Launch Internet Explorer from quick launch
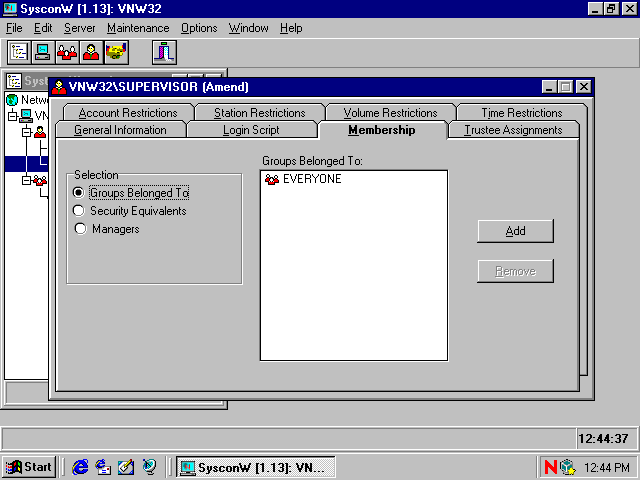Image resolution: width=640 pixels, height=480 pixels. pos(80,467)
